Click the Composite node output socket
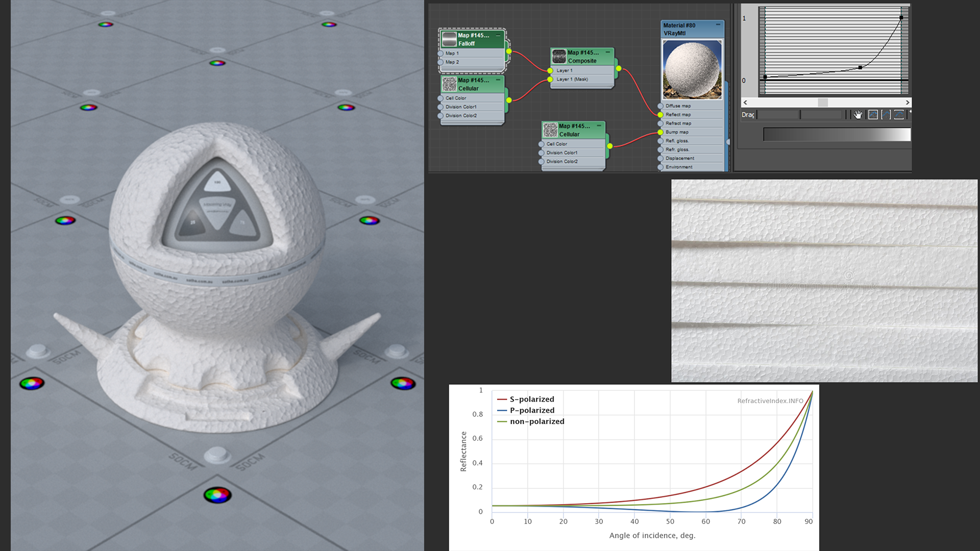Screen dimensions: 980x551 (619, 68)
